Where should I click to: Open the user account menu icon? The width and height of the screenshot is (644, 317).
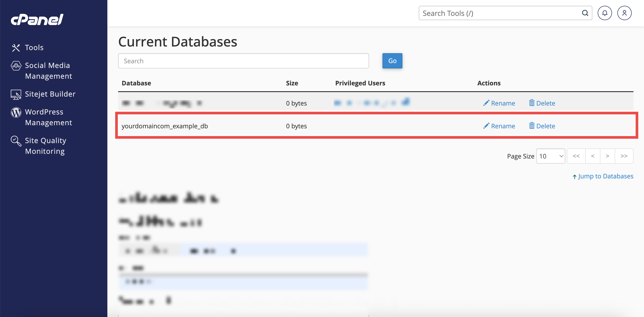click(x=624, y=13)
